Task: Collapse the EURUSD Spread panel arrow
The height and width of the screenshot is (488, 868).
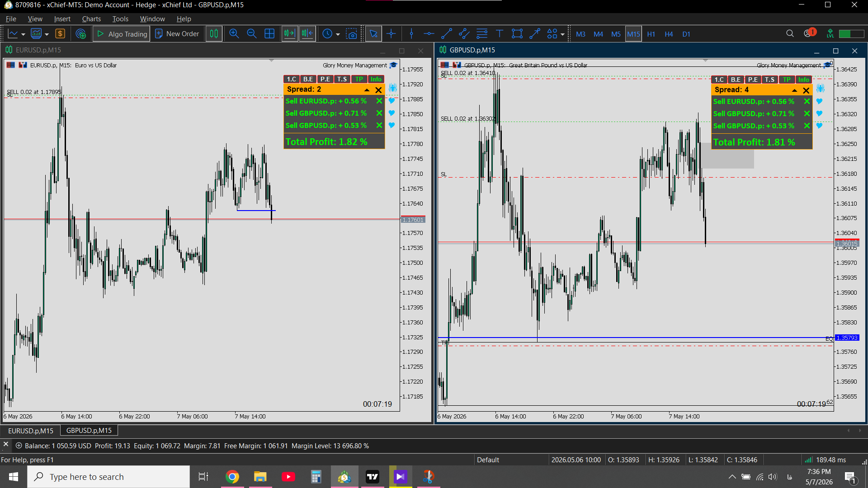Action: 367,90
